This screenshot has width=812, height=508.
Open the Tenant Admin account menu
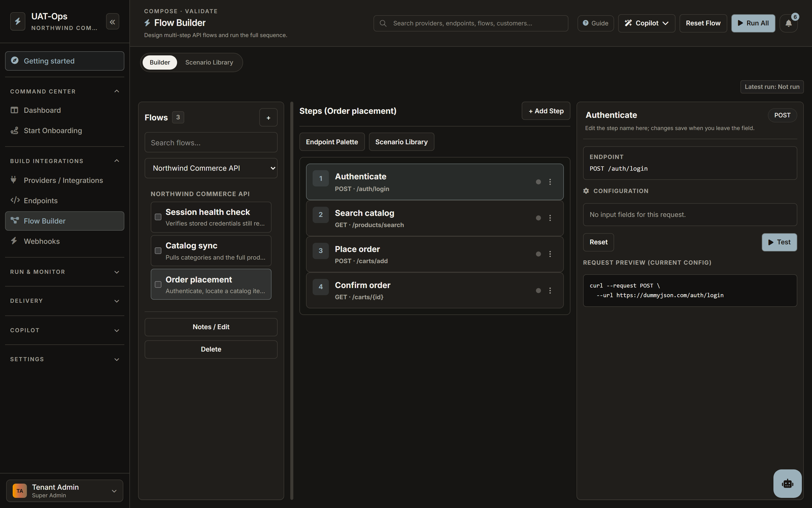pos(65,490)
